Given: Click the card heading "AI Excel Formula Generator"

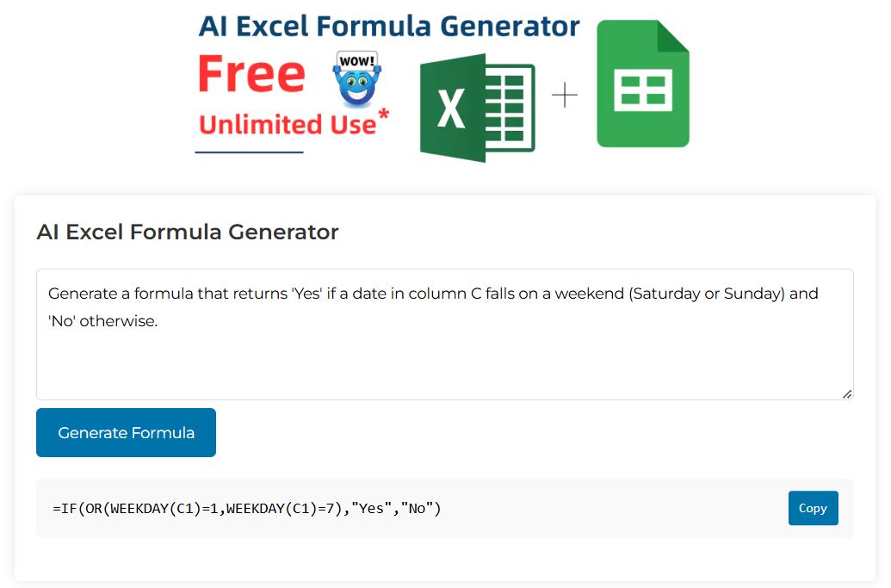Looking at the screenshot, I should pyautogui.click(x=188, y=232).
